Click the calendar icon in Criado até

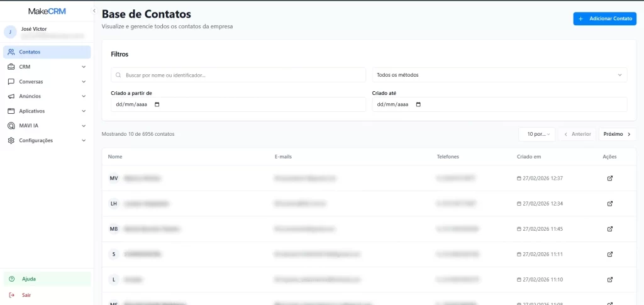coord(419,104)
